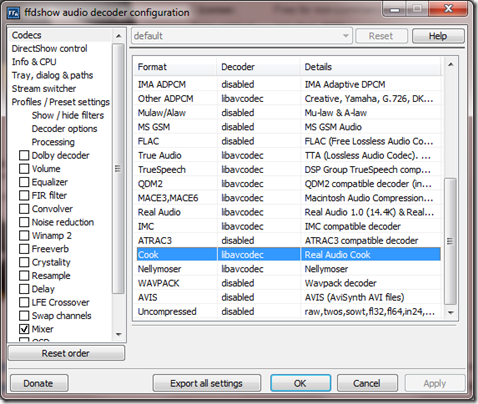This screenshot has width=478, height=404.
Task: Select Codecs in the left panel
Action: pyautogui.click(x=27, y=35)
